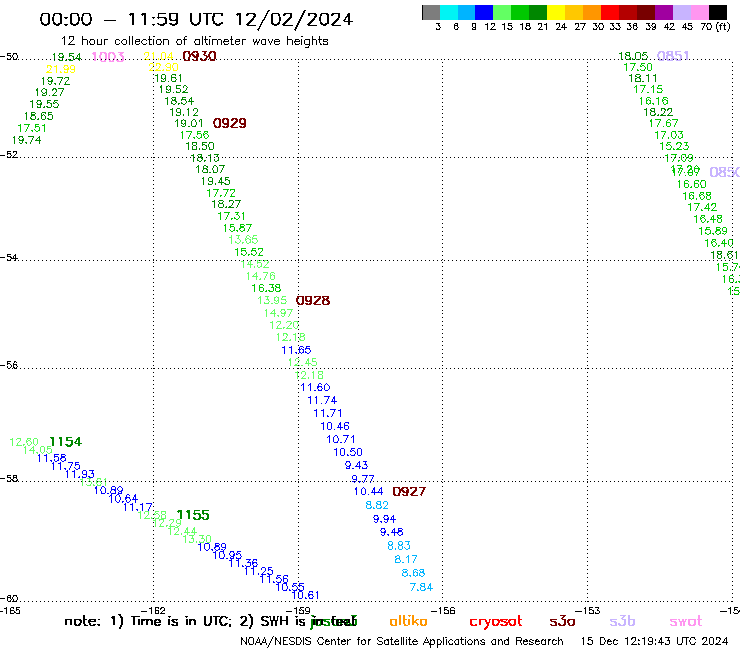740x650 pixels.
Task: Click the '8.82' wave height value
Action: click(x=377, y=505)
